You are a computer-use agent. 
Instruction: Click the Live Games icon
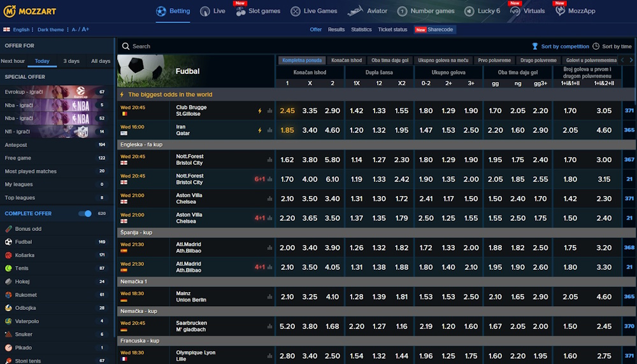[296, 11]
